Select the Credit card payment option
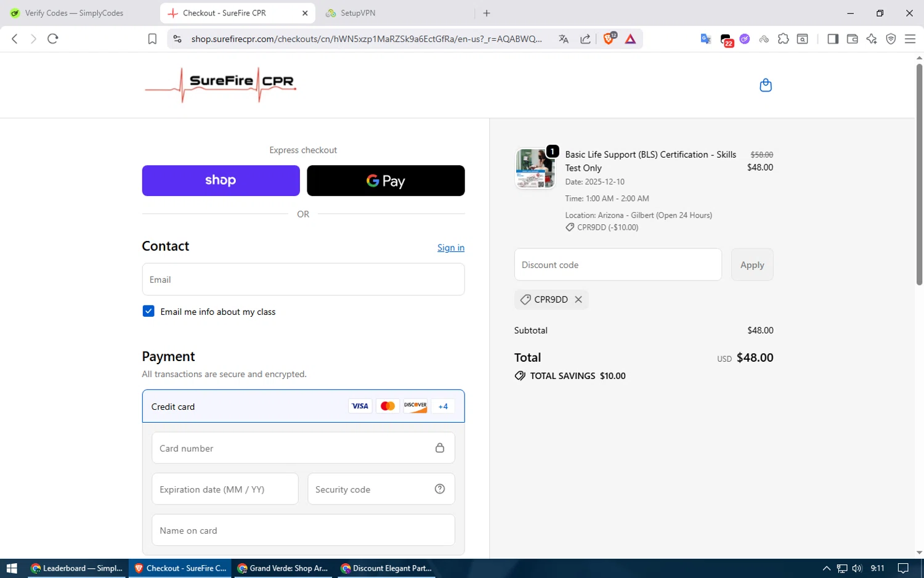 point(303,406)
